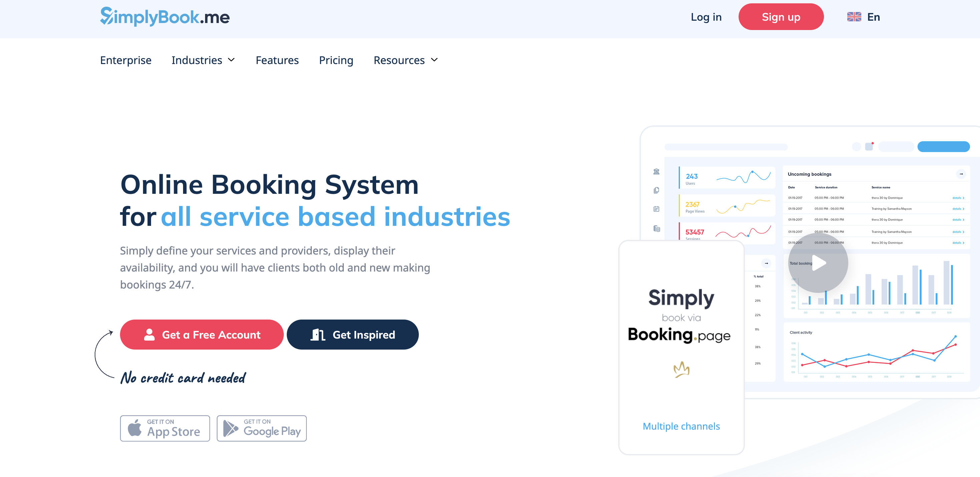Click the Google Play store badge

coord(261,428)
